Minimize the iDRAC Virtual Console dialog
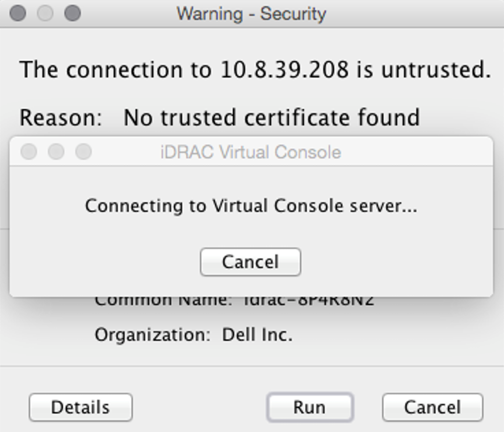This screenshot has width=504, height=432. pyautogui.click(x=56, y=152)
